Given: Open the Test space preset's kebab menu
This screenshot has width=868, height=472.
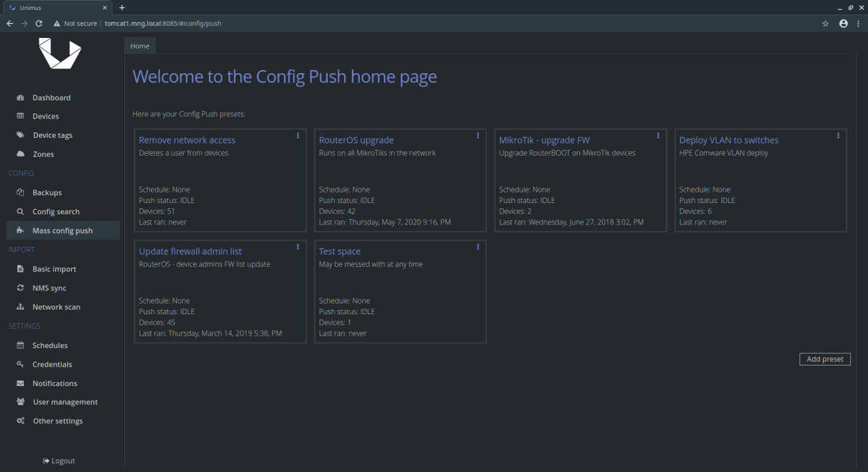Looking at the screenshot, I should [x=478, y=247].
